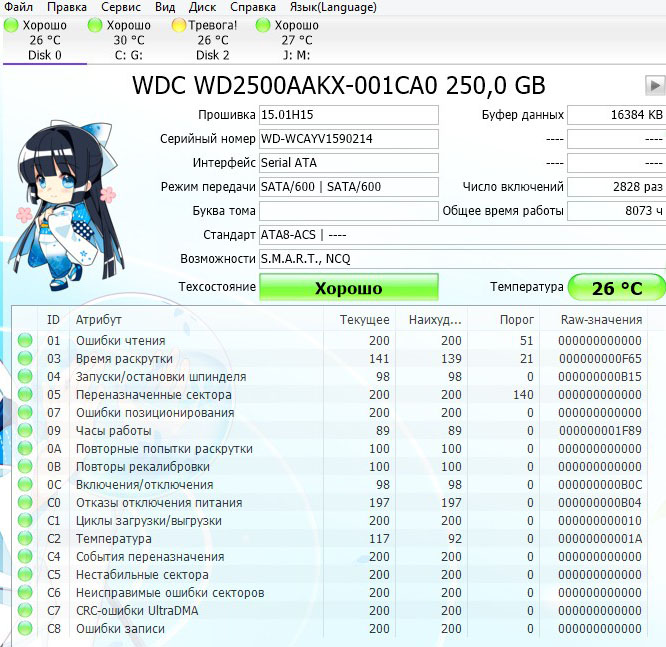Screen dimensions: 666x647
Task: Click status icon for Повторные попытки раскрутки
Action: pyautogui.click(x=25, y=448)
